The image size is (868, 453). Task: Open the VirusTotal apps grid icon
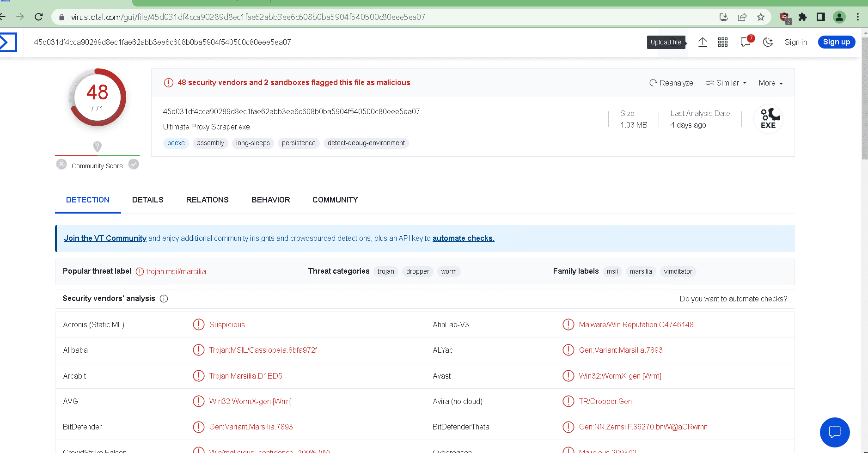[723, 42]
